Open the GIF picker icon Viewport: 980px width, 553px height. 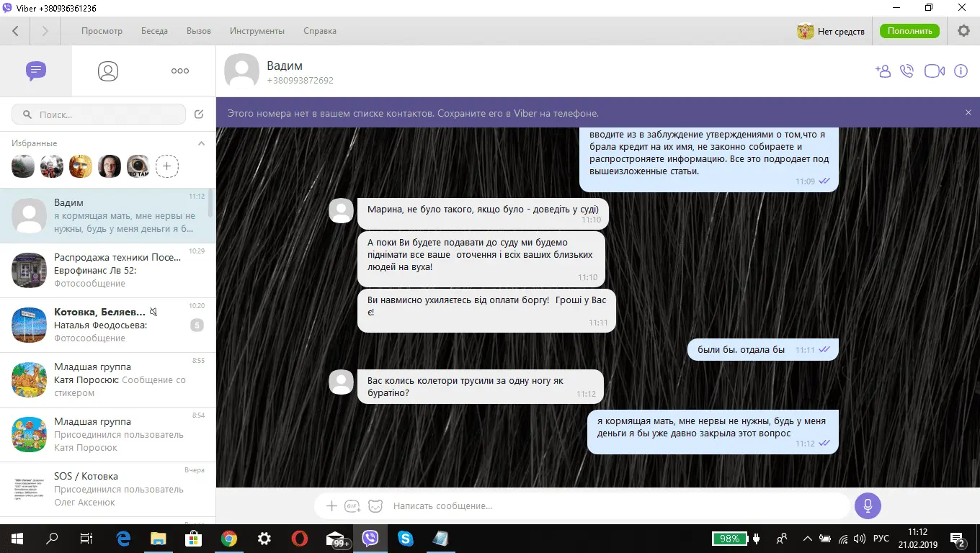point(352,506)
